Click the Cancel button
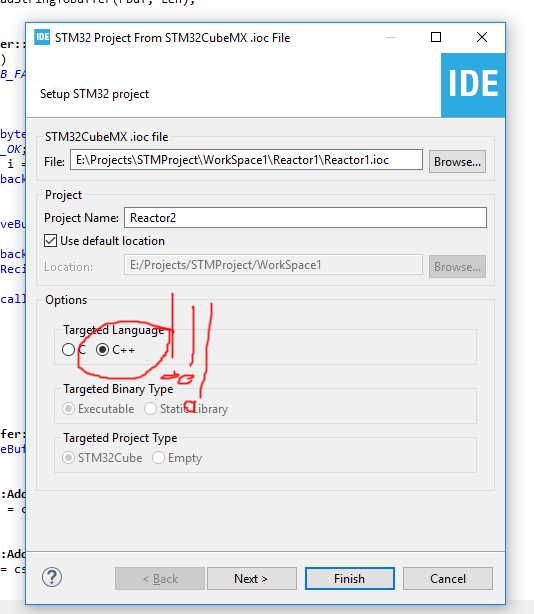 tap(448, 578)
